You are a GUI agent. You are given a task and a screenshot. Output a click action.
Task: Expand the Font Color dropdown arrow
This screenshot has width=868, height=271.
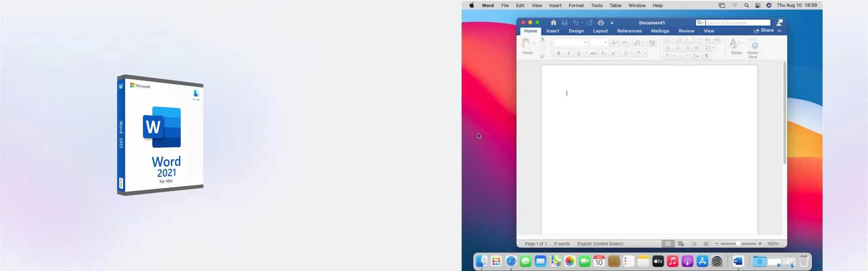pos(646,53)
